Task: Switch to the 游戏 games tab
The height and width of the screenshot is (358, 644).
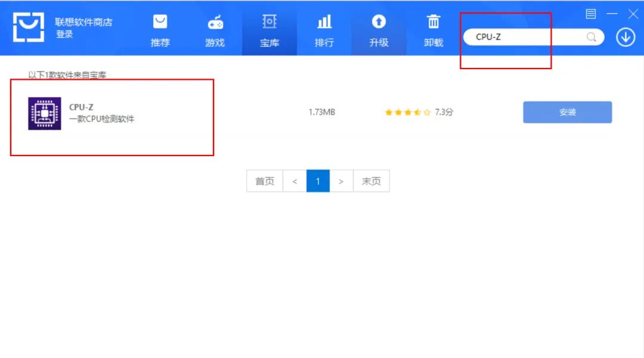Action: click(x=215, y=31)
